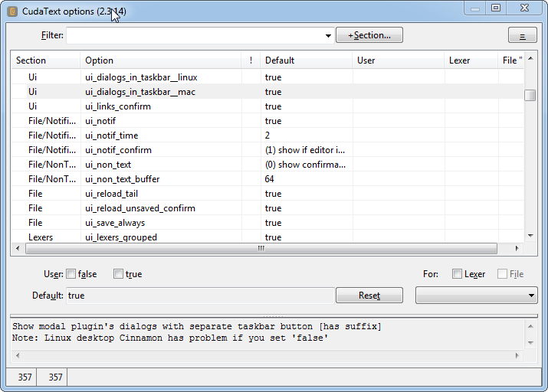Select the ui_notif option row
This screenshot has height=392, width=548.
pos(267,121)
